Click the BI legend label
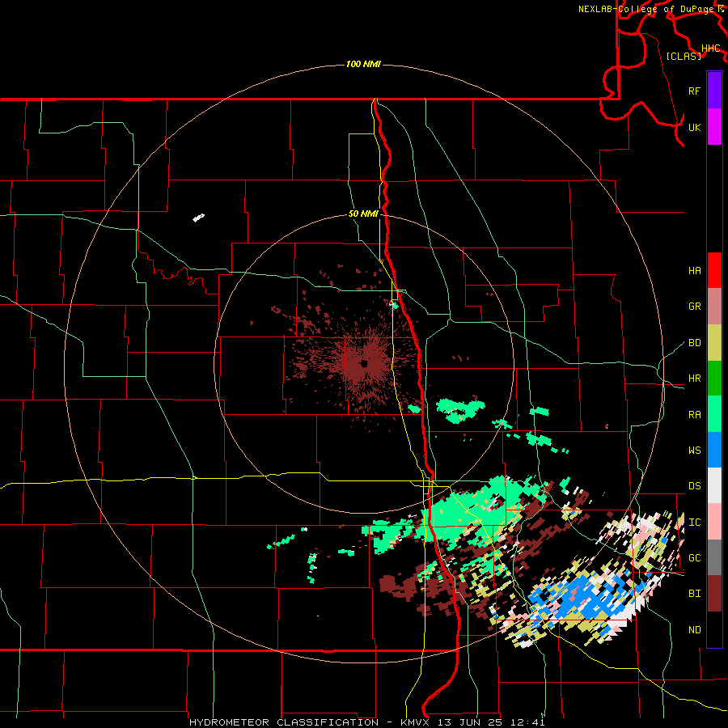The width and height of the screenshot is (728, 728). click(694, 594)
